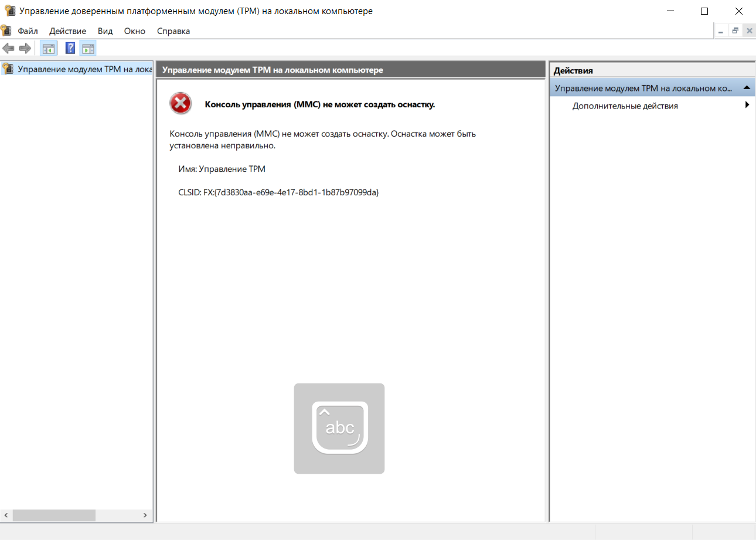Open the Справка menu

click(173, 31)
